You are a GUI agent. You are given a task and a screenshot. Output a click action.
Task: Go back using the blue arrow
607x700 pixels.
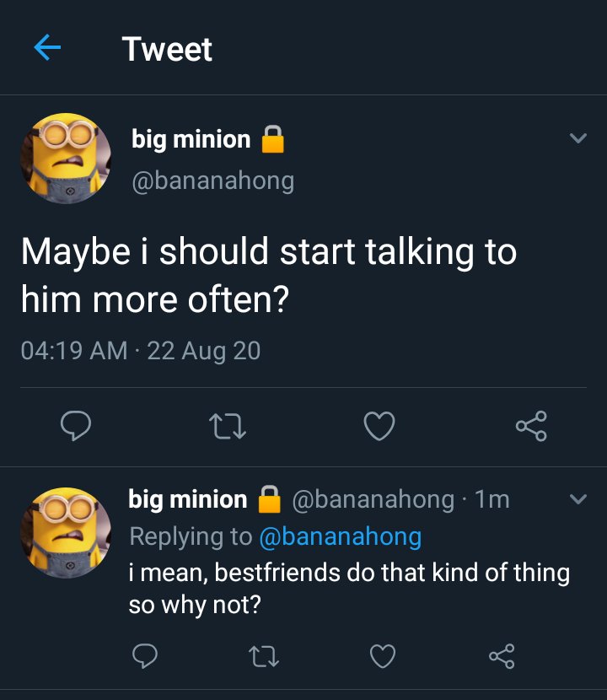[47, 47]
